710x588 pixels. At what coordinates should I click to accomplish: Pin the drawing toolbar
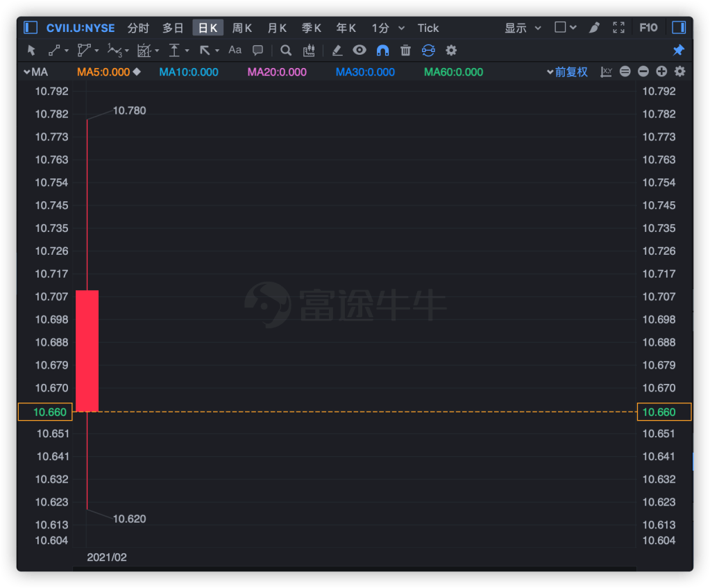[x=679, y=50]
